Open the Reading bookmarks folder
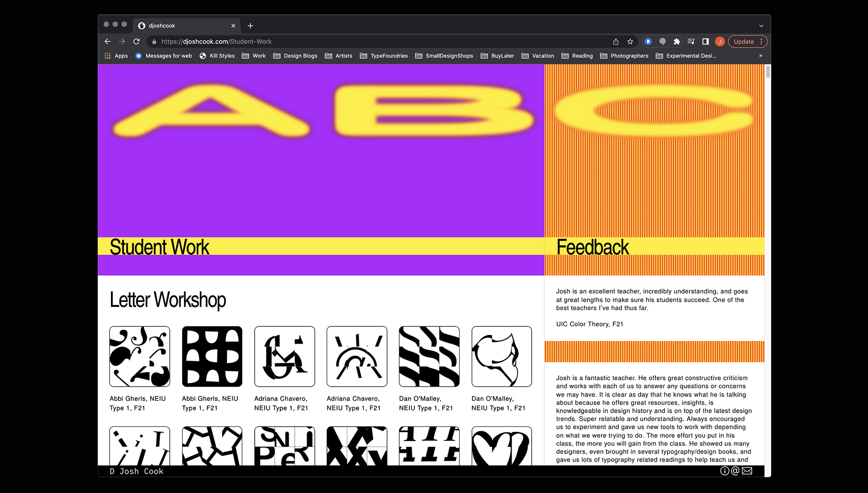868x493 pixels. [577, 56]
